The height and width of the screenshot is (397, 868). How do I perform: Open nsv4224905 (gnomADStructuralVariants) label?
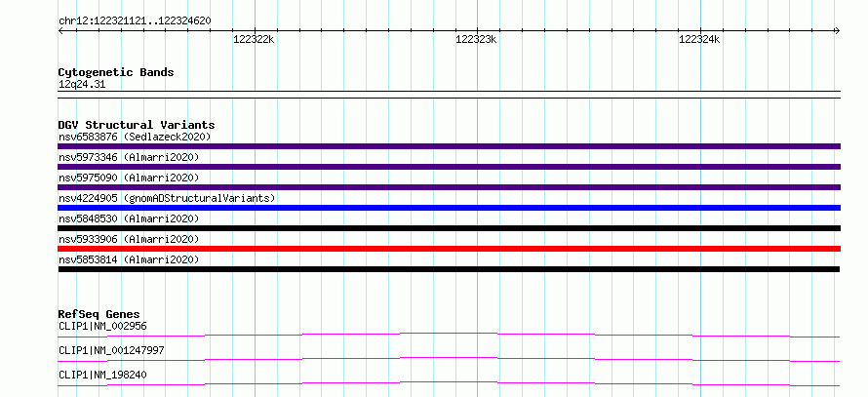[x=167, y=198]
